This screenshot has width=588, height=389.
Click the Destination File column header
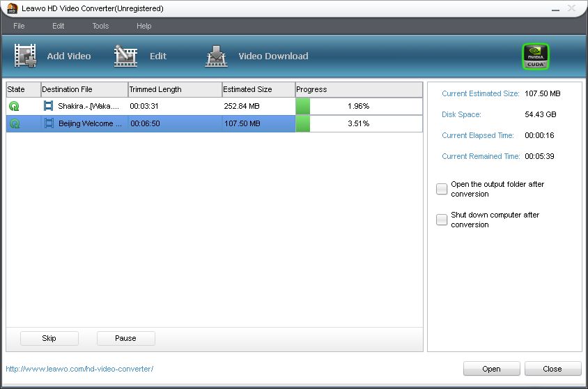point(84,89)
